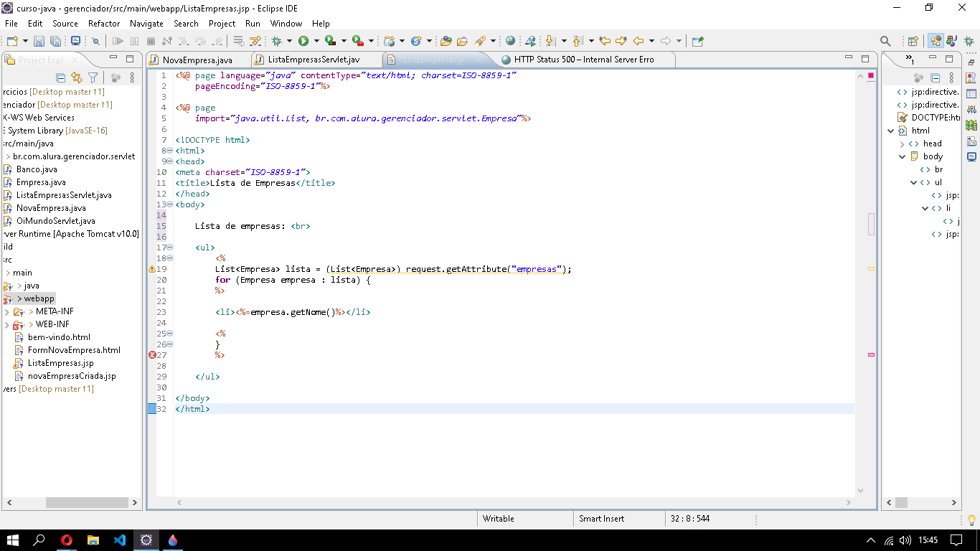Open the Terminal toolbar icon
Screen dimensions: 980x551
point(75,41)
